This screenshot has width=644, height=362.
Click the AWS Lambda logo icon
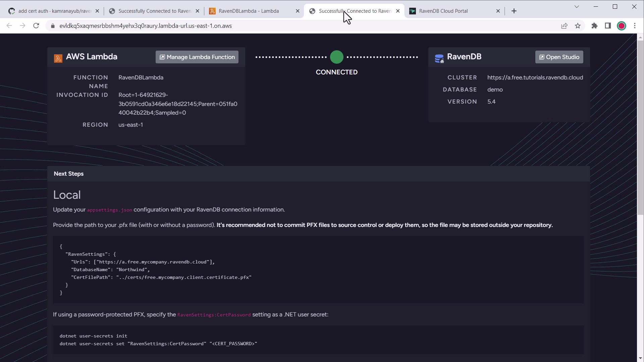tap(58, 58)
